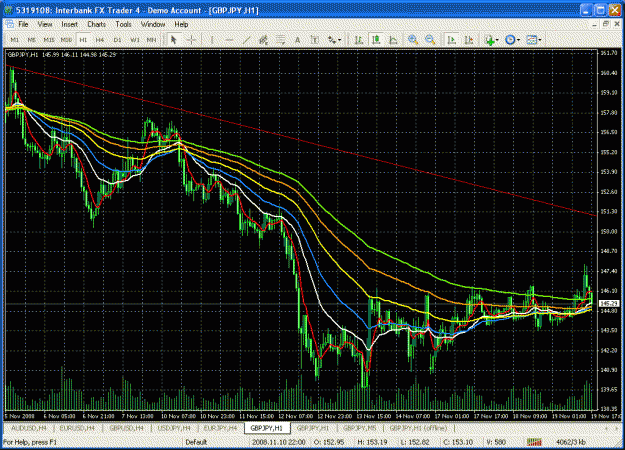
Task: Switch timeframe to D1
Action: click(x=117, y=40)
